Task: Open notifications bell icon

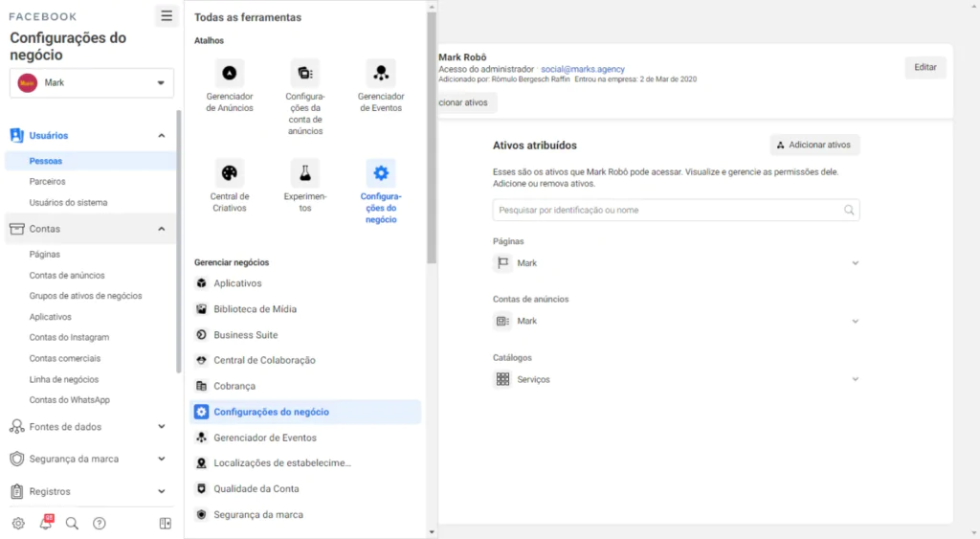Action: (46, 523)
